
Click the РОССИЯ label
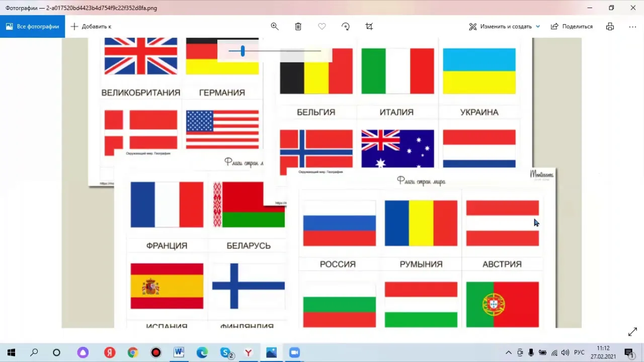coord(338,264)
